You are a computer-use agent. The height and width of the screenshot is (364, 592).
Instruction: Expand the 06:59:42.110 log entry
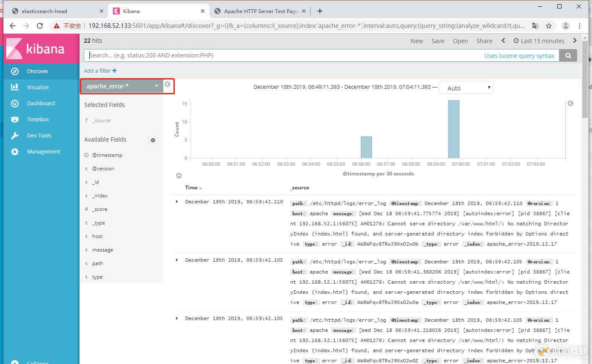click(x=177, y=202)
